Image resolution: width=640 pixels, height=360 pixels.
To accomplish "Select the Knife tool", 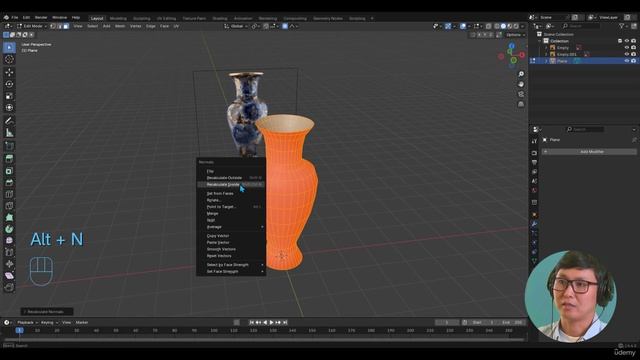I will click(9, 206).
